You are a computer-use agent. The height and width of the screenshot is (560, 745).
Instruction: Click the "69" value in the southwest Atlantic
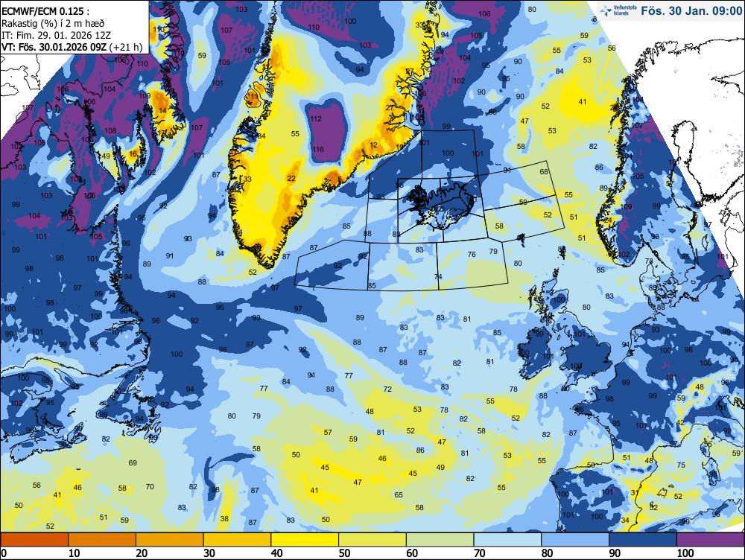[133, 462]
